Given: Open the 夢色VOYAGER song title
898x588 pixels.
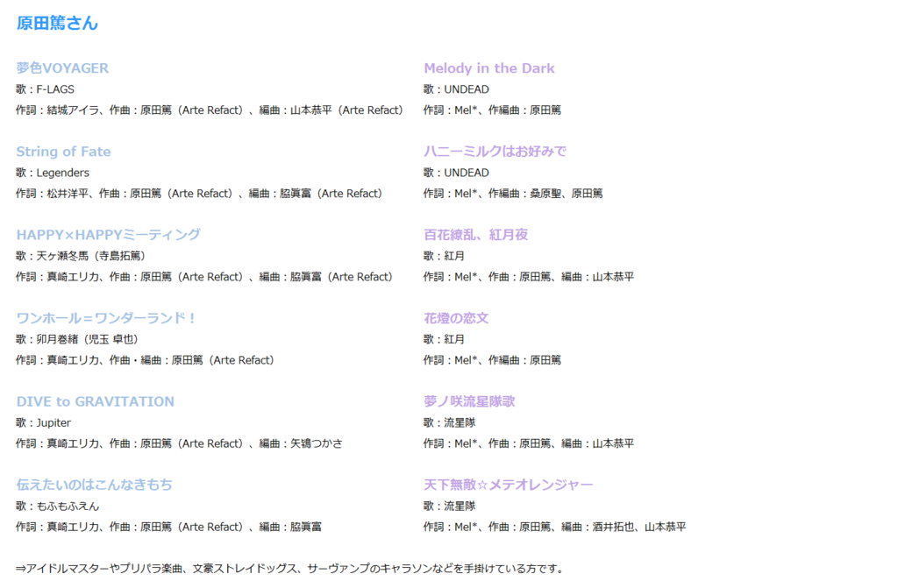Looking at the screenshot, I should 62,68.
